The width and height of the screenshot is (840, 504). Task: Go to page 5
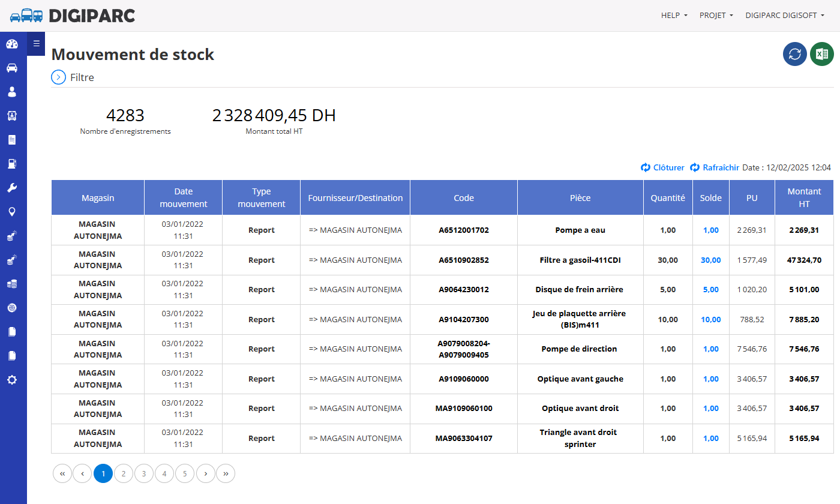(185, 473)
